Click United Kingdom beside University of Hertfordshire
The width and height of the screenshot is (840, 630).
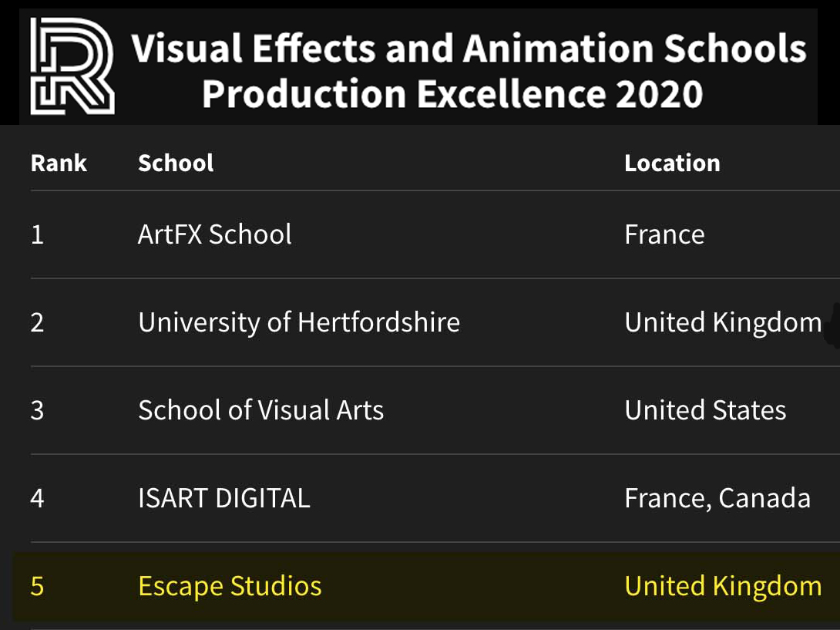723,322
